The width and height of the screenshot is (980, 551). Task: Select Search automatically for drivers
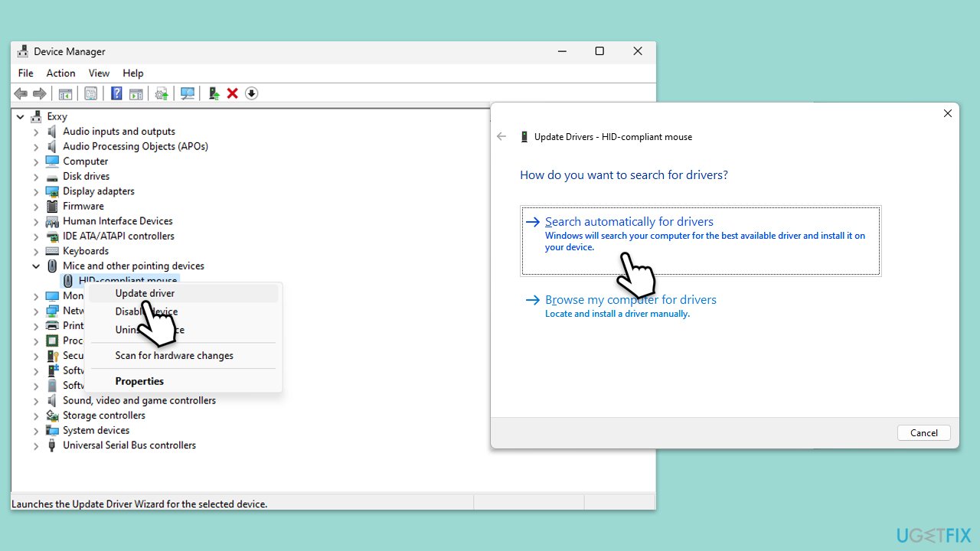[701, 240]
